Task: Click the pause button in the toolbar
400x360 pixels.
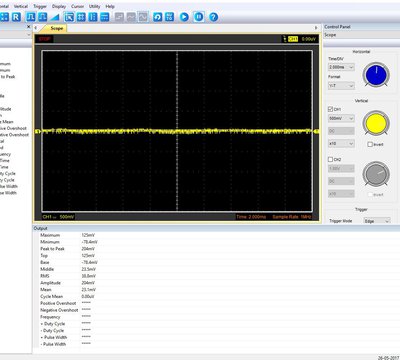Action: (x=199, y=17)
